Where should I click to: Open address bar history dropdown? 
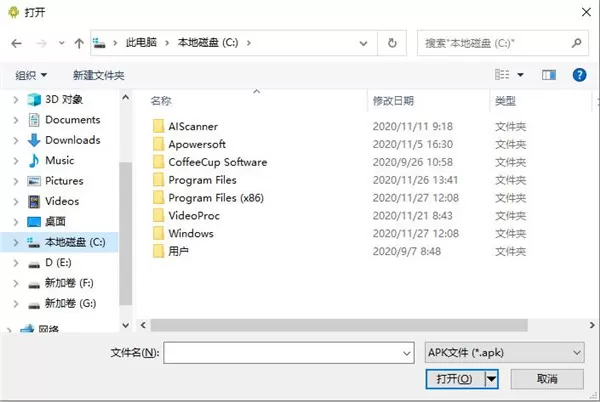[x=364, y=43]
